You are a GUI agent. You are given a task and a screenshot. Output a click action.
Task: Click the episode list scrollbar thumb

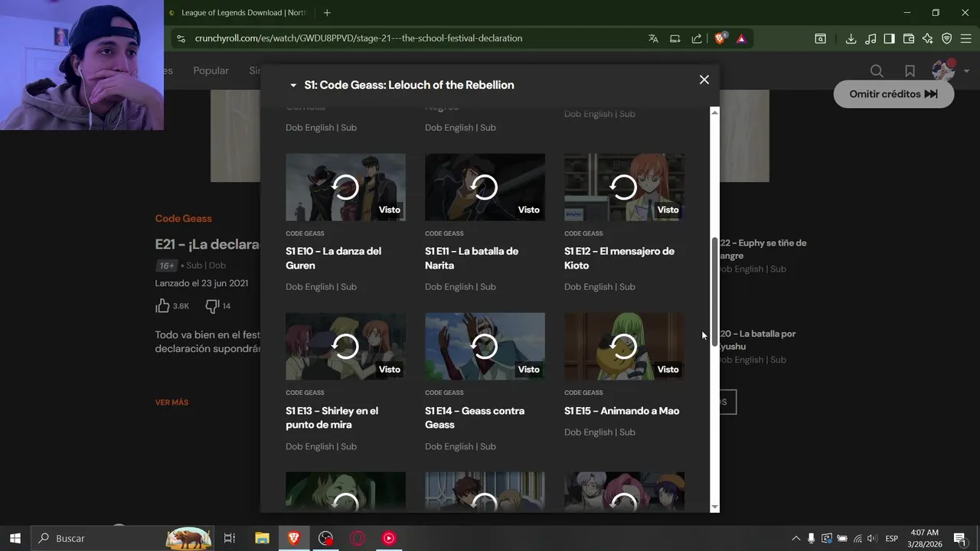click(x=715, y=292)
